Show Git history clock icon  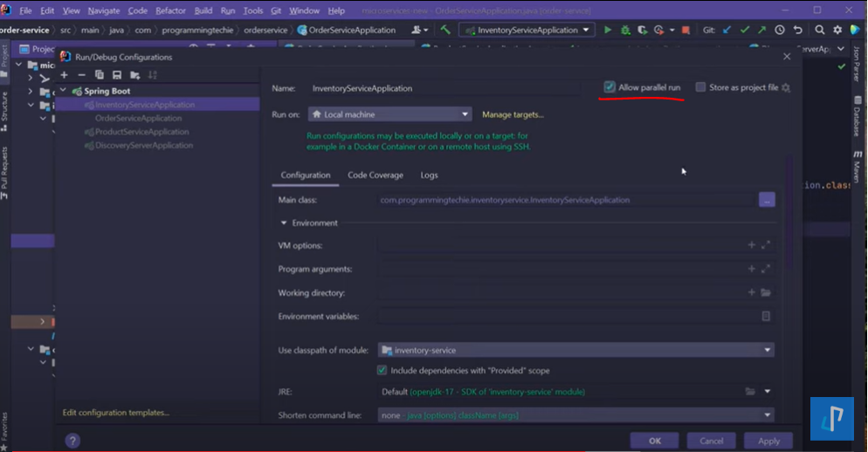point(780,30)
